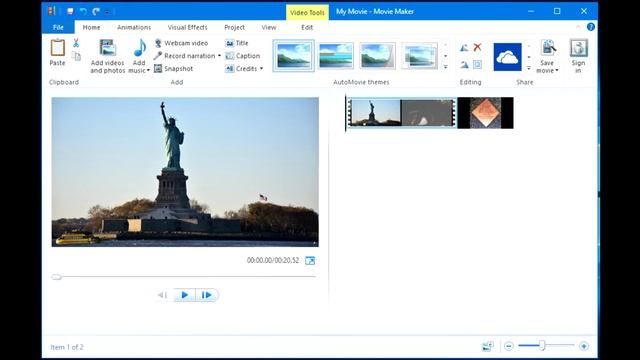Click the Save project quick access icon
The image size is (640, 360).
(x=70, y=11)
